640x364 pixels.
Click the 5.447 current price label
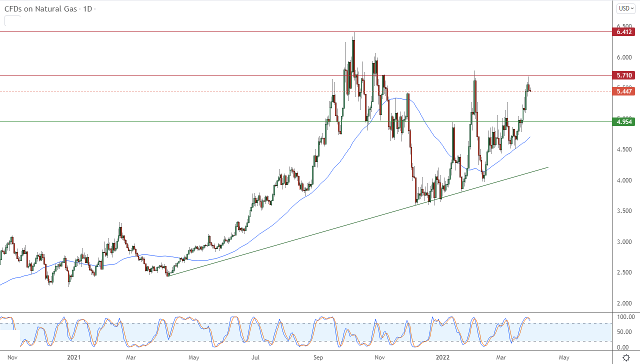click(623, 91)
